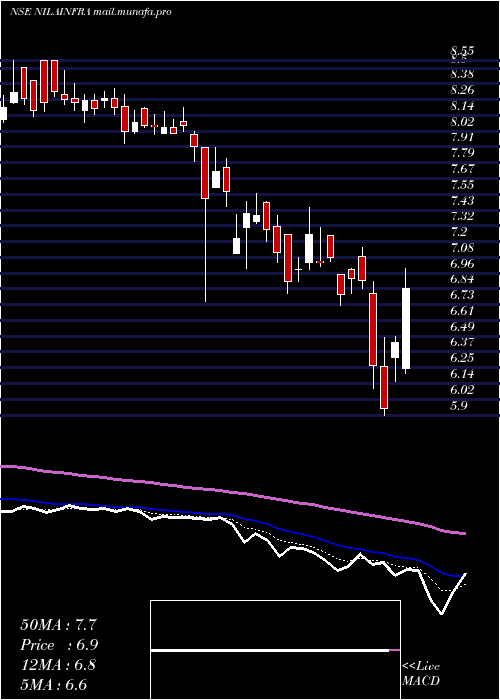Click the 7.08 price axis label
The height and width of the screenshot is (700, 500).
coord(462,247)
